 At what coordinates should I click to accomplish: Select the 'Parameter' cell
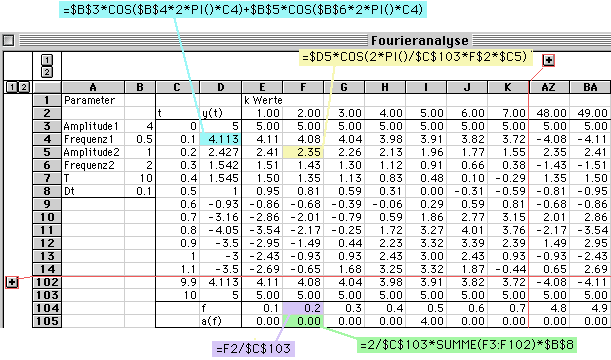coord(93,100)
